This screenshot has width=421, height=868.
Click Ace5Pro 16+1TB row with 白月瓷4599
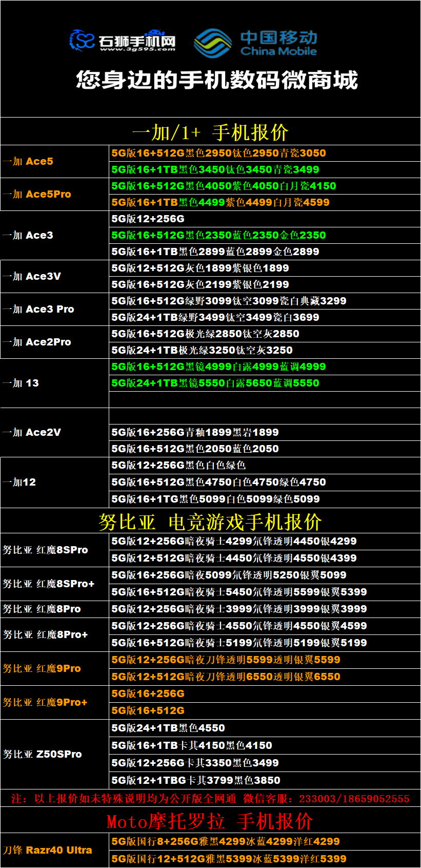[265, 202]
